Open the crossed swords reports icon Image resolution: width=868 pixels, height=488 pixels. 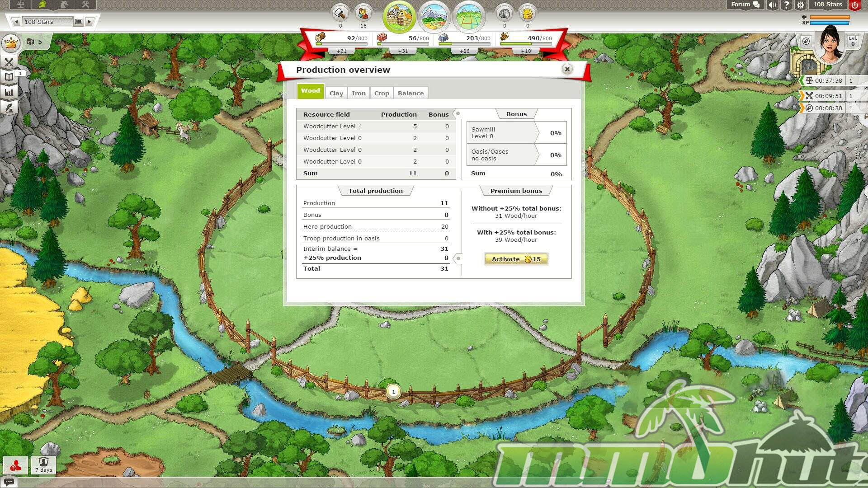9,62
